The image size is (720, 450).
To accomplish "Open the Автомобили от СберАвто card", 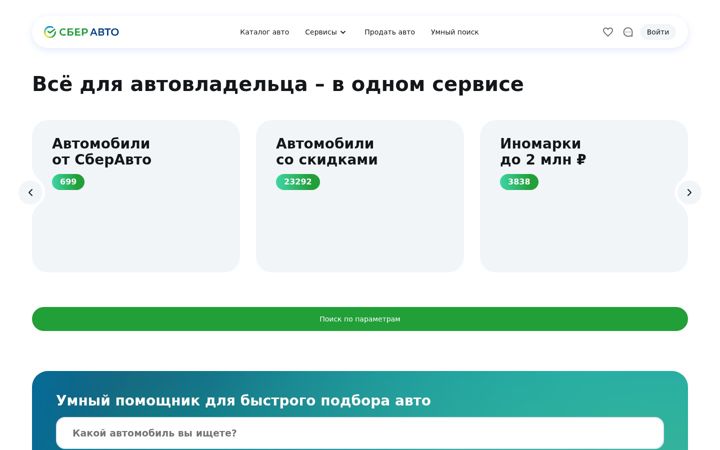I will click(136, 196).
